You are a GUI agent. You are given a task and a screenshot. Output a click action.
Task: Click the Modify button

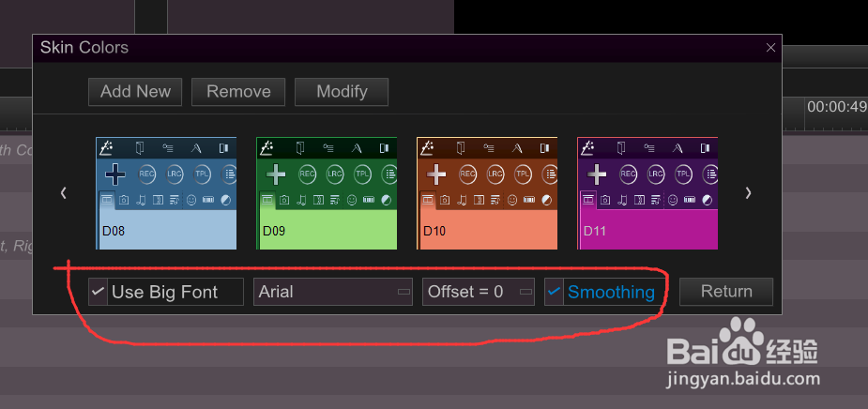pos(342,92)
